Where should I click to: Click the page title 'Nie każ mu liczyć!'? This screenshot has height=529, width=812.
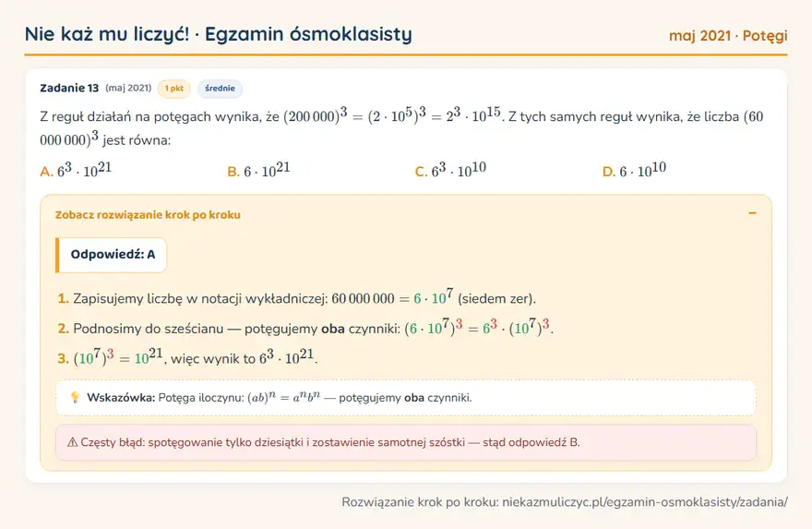pyautogui.click(x=107, y=34)
